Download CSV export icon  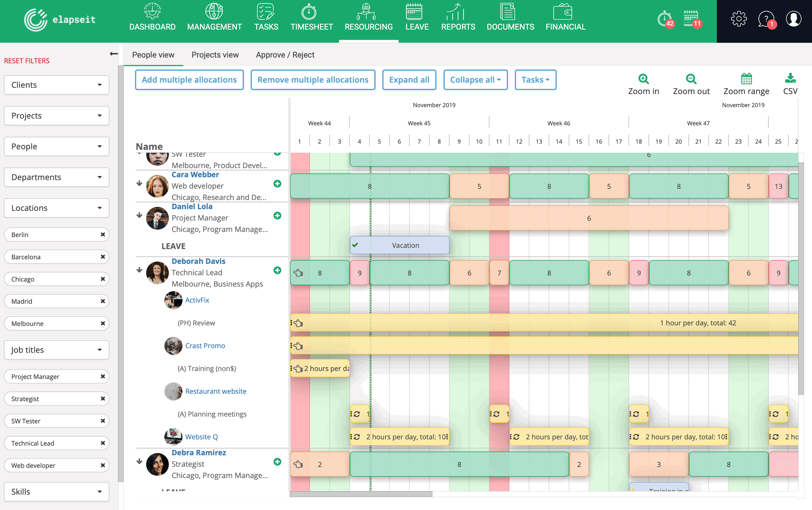790,79
